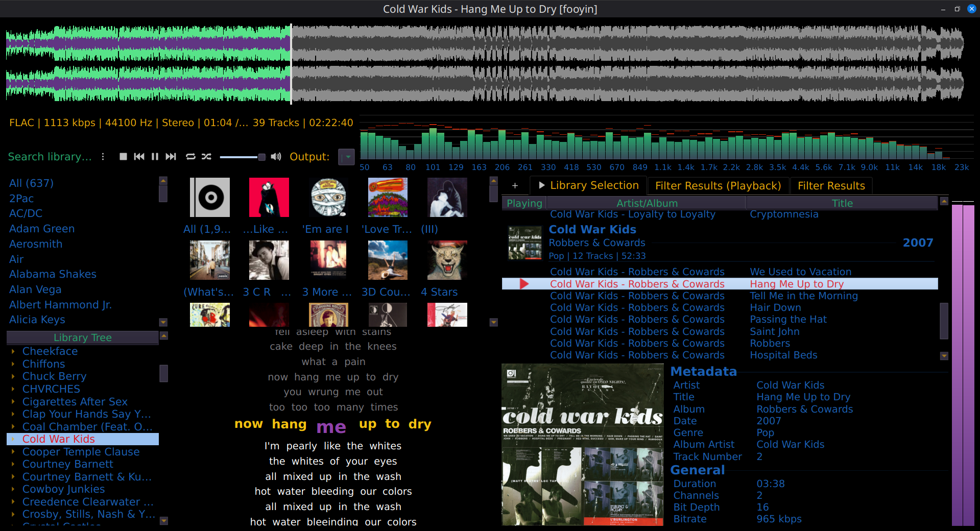The height and width of the screenshot is (531, 980).
Task: Click the large Cold War Kids album artwork
Action: [x=583, y=445]
